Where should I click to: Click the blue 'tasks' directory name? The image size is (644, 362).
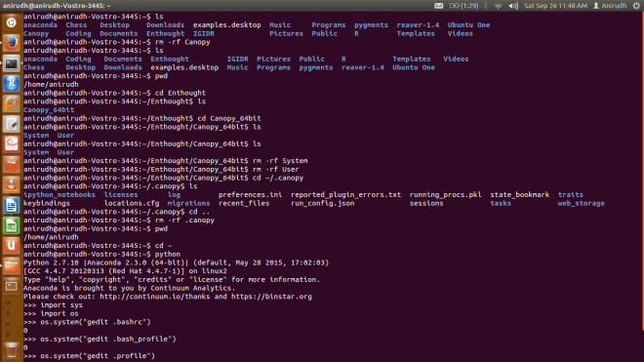[501, 203]
